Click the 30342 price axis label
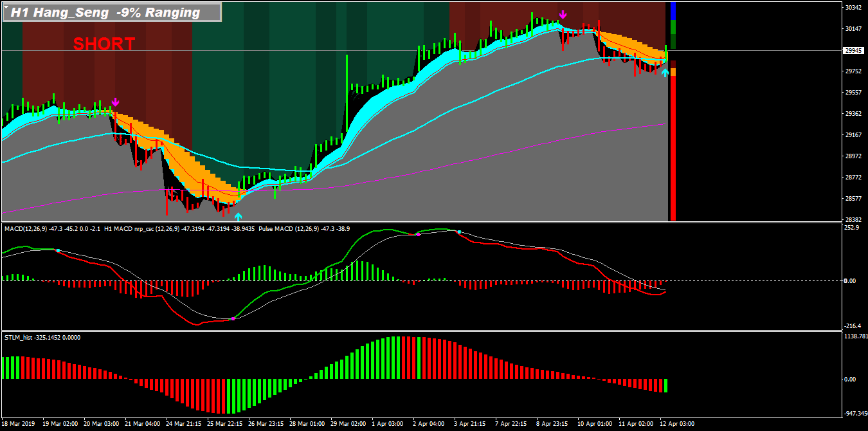Viewport: 868px width, 431px height. click(854, 8)
